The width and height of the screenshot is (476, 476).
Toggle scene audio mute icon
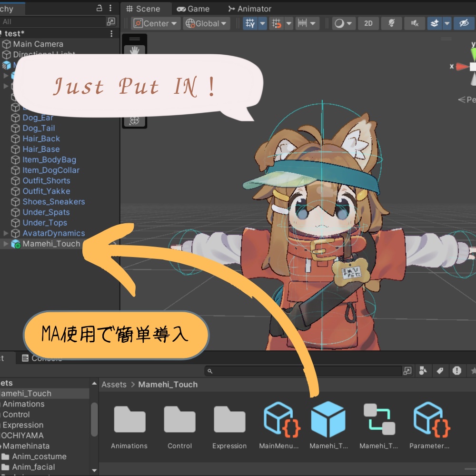coord(415,23)
